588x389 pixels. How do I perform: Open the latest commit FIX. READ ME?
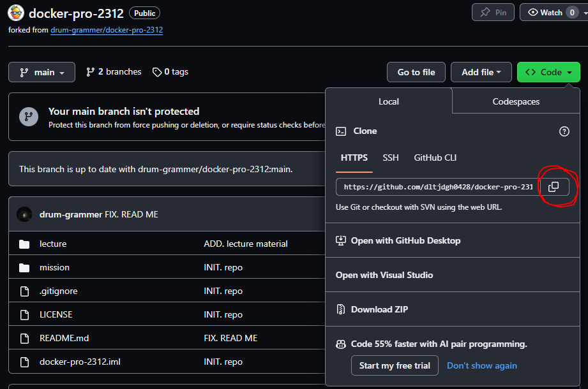132,214
